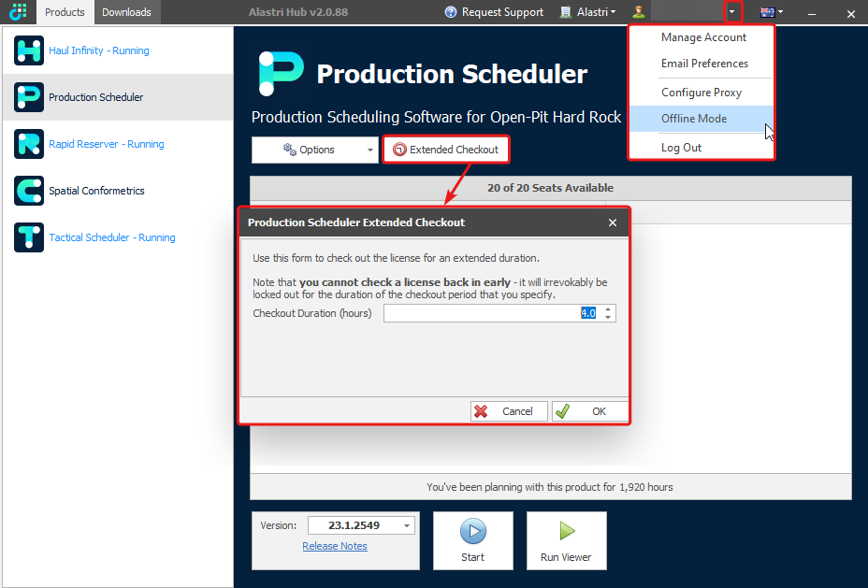
Task: Enable Offline Mode from the menu
Action: click(702, 119)
